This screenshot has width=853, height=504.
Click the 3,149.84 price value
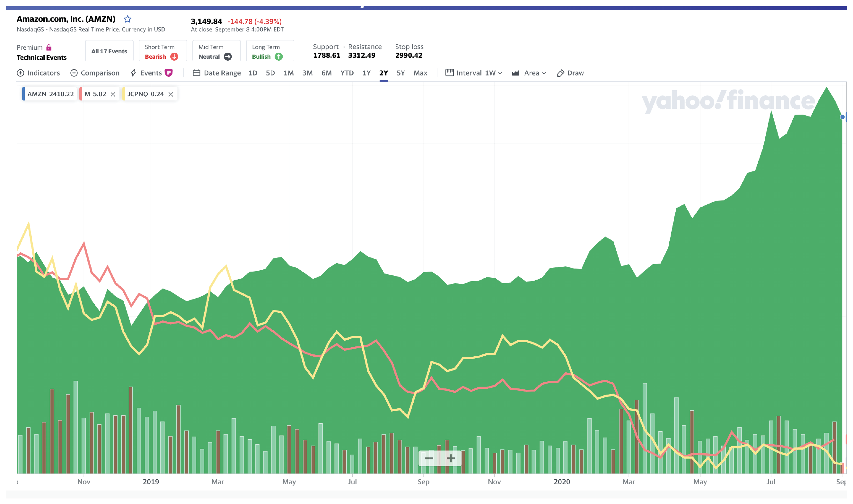206,22
